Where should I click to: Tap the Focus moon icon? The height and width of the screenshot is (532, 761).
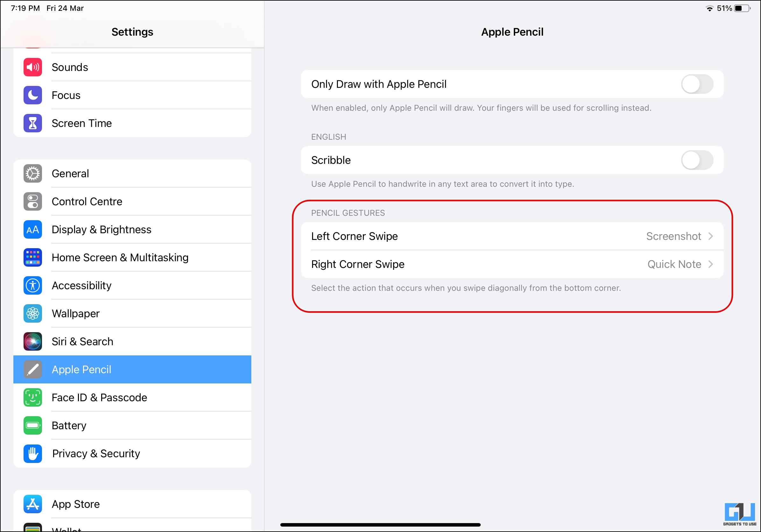point(32,95)
